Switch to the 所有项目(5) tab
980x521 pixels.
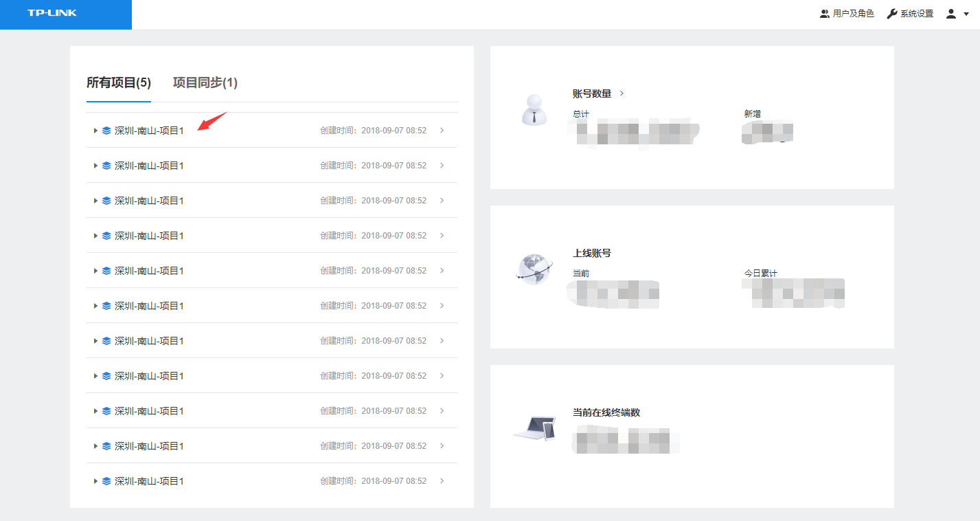point(118,83)
